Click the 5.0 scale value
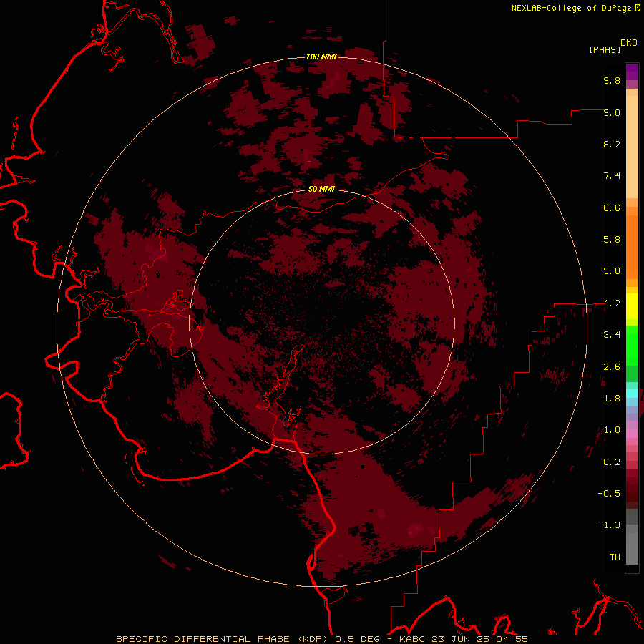Screen dimensions: 644x644 pyautogui.click(x=612, y=271)
